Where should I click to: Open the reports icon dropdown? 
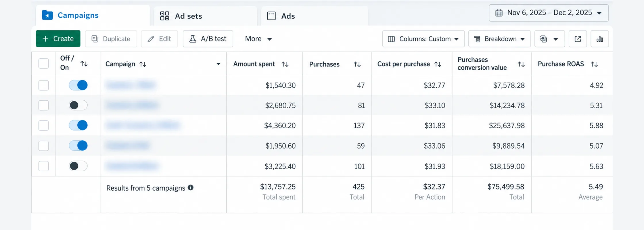click(x=549, y=39)
